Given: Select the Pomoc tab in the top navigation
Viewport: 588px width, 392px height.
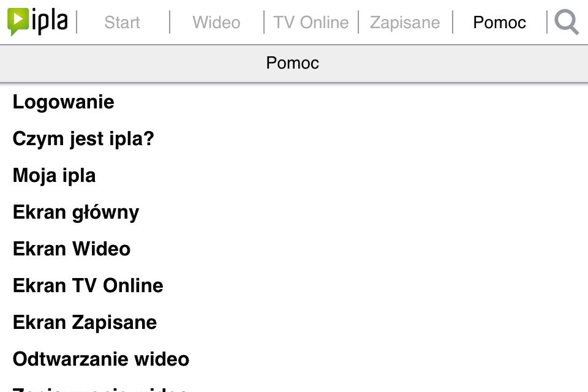Looking at the screenshot, I should tap(500, 22).
